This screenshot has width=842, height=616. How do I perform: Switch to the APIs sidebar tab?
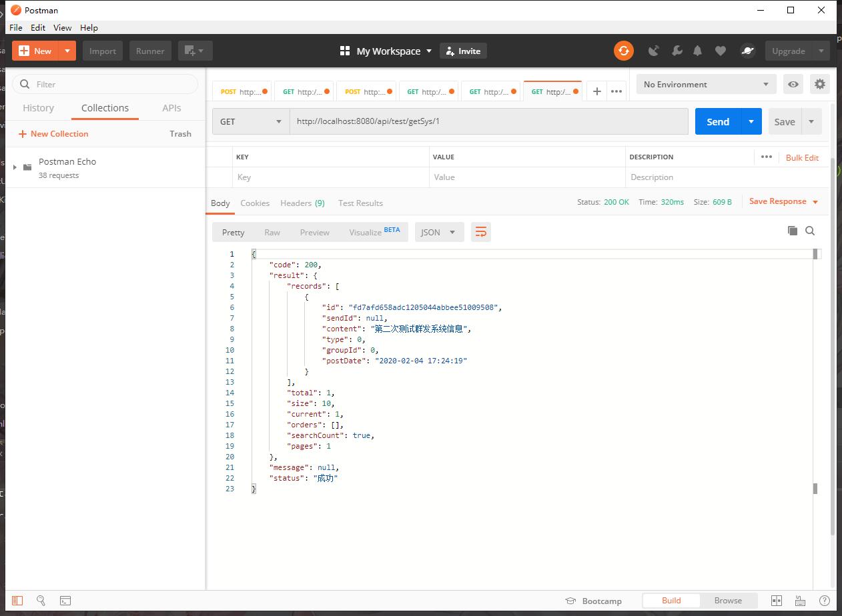(171, 108)
